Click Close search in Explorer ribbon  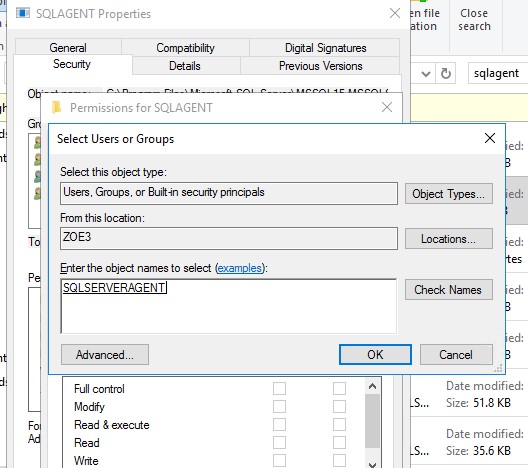tap(474, 20)
